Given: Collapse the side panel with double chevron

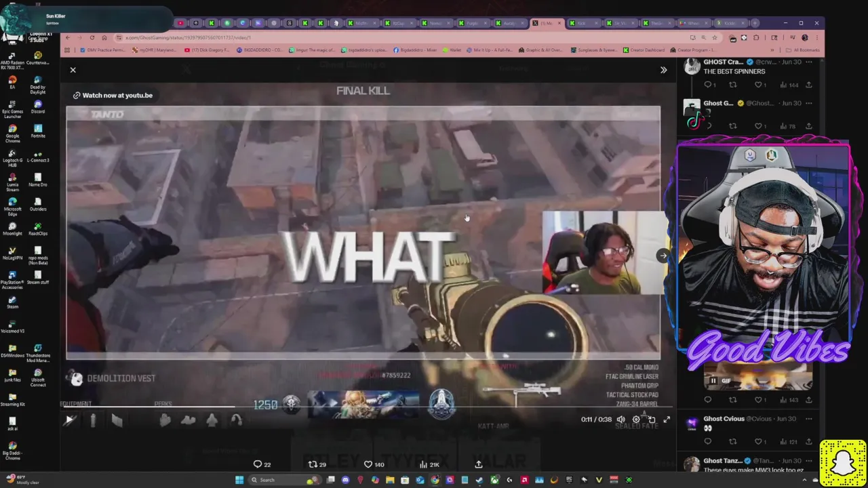Looking at the screenshot, I should pyautogui.click(x=663, y=70).
